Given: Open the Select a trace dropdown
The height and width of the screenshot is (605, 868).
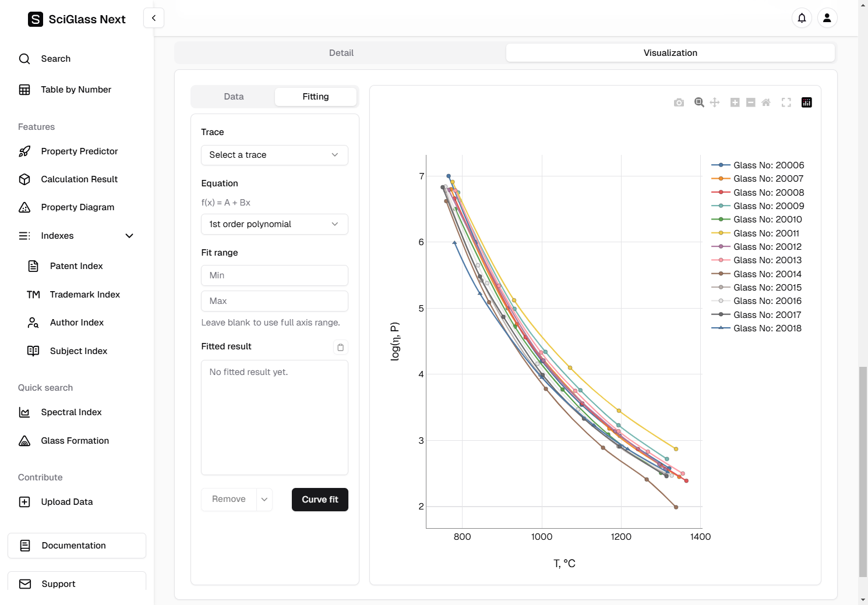Looking at the screenshot, I should (x=274, y=155).
